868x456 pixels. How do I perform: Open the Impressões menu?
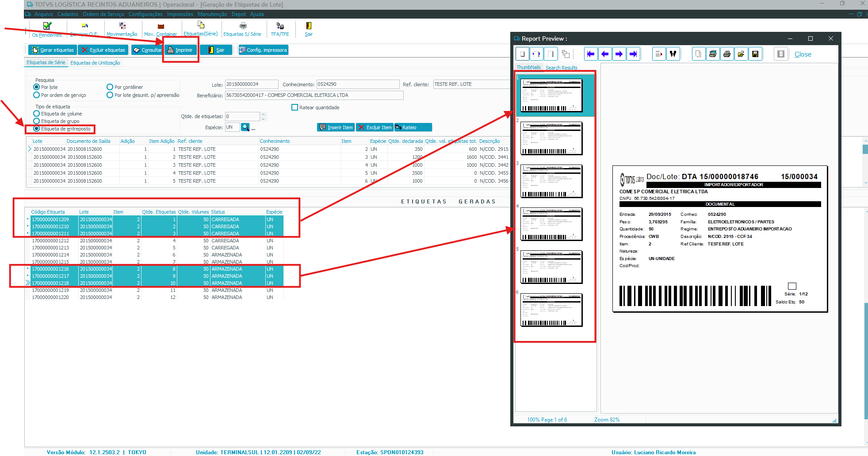click(180, 14)
